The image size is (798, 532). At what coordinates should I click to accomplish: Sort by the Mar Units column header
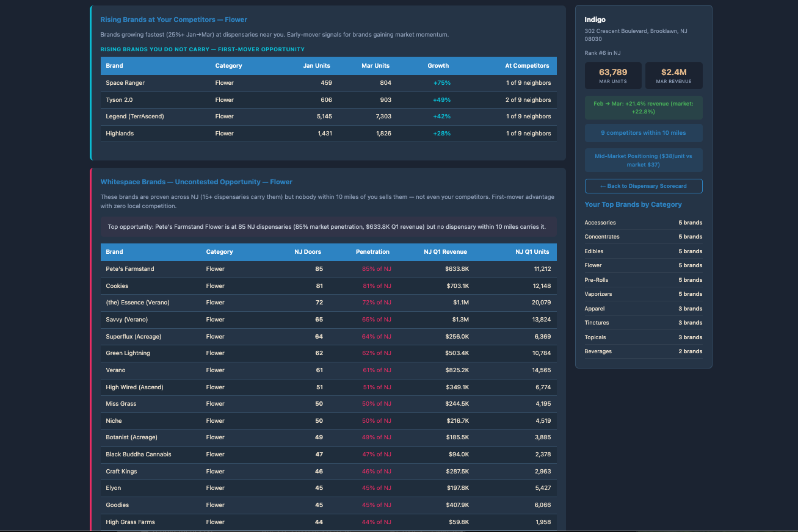pyautogui.click(x=375, y=66)
